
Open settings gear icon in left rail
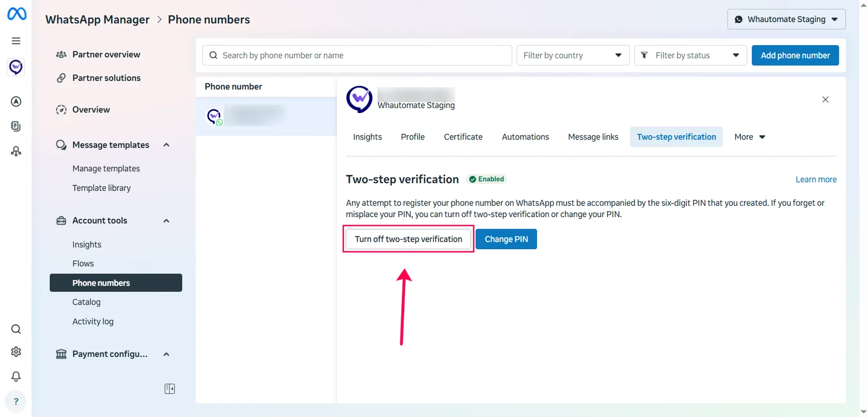16,352
